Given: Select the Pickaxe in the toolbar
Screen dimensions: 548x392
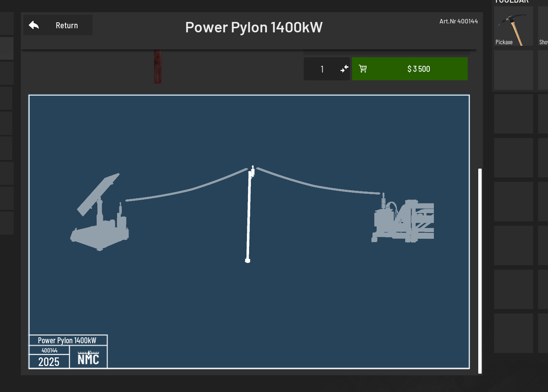Looking at the screenshot, I should [513, 26].
